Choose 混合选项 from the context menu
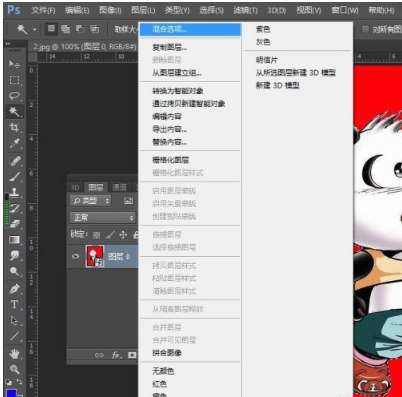402x397 pixels. point(190,29)
